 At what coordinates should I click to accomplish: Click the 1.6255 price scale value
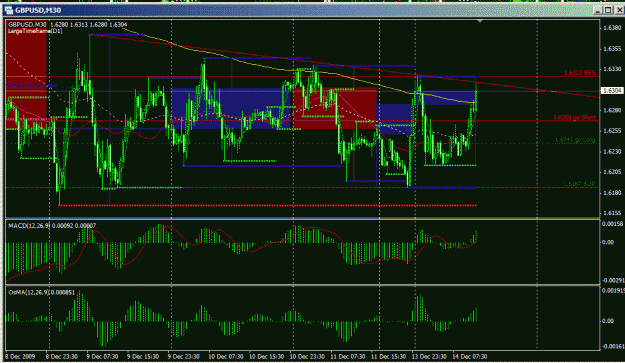(x=612, y=131)
